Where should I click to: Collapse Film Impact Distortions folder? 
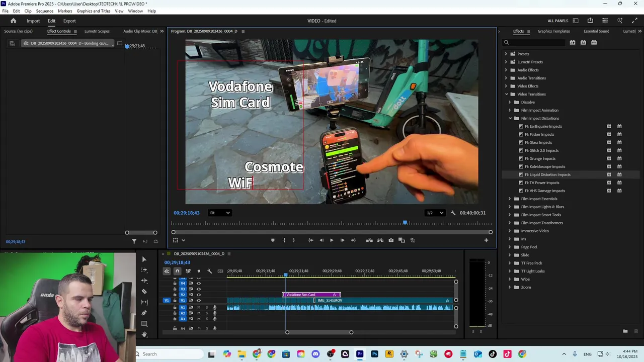510,118
